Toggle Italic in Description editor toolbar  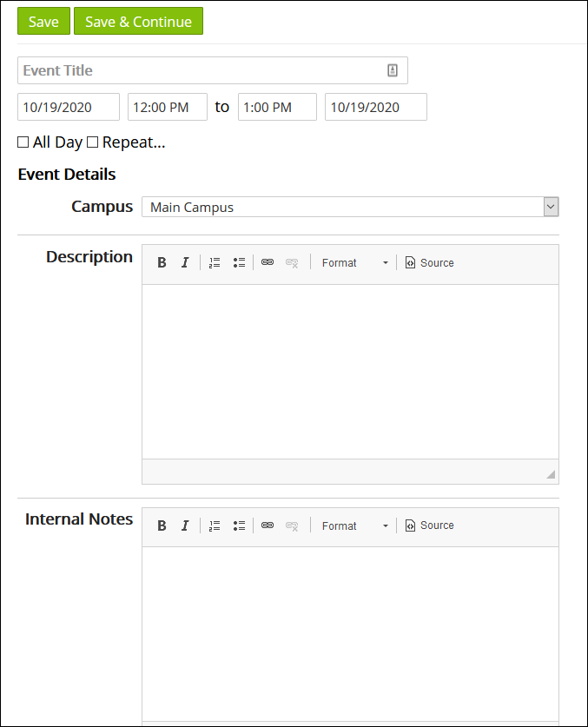[x=184, y=263]
